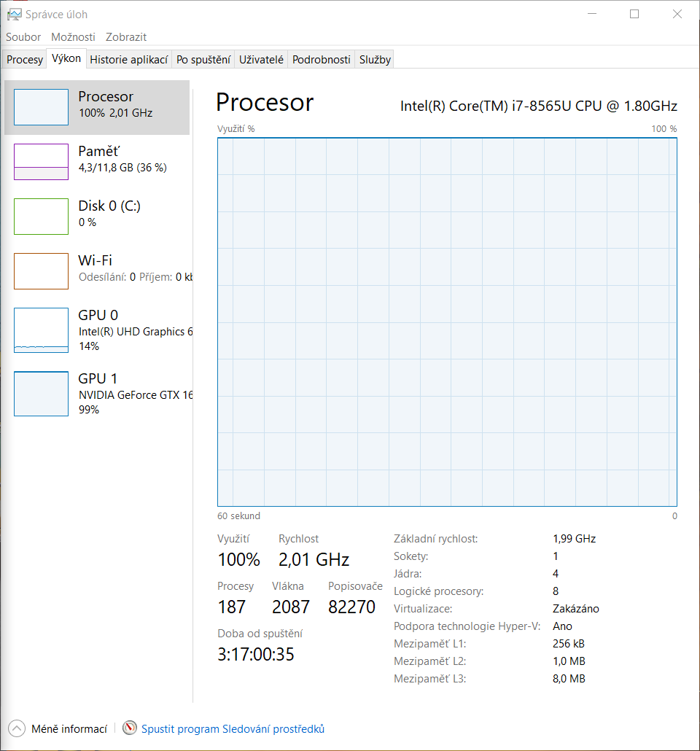Open the Disk 0 (C:) performance entry
Viewport: 700px width, 751px height.
pyautogui.click(x=109, y=214)
